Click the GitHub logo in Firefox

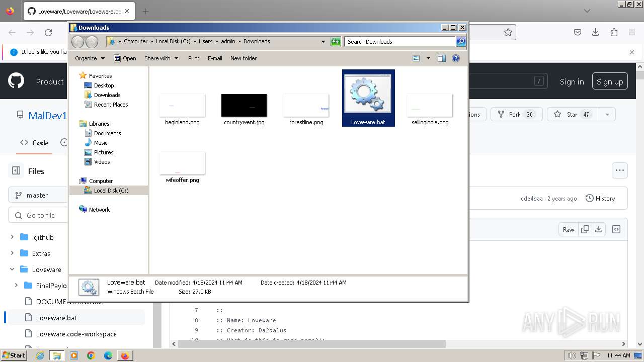point(16,81)
